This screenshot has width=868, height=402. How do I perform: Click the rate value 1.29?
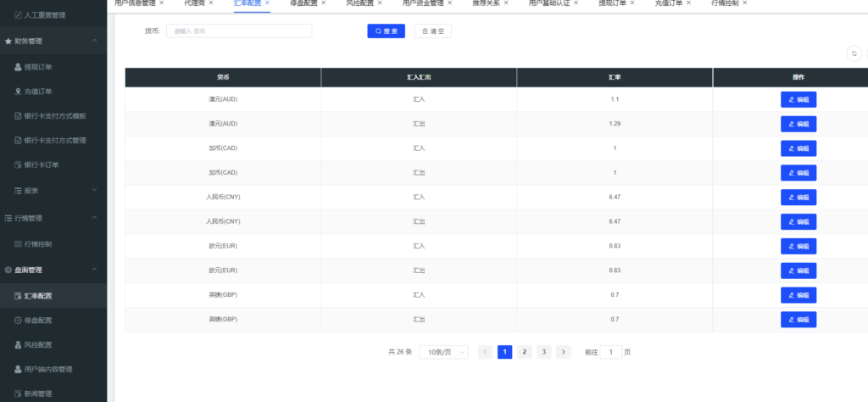coord(615,124)
